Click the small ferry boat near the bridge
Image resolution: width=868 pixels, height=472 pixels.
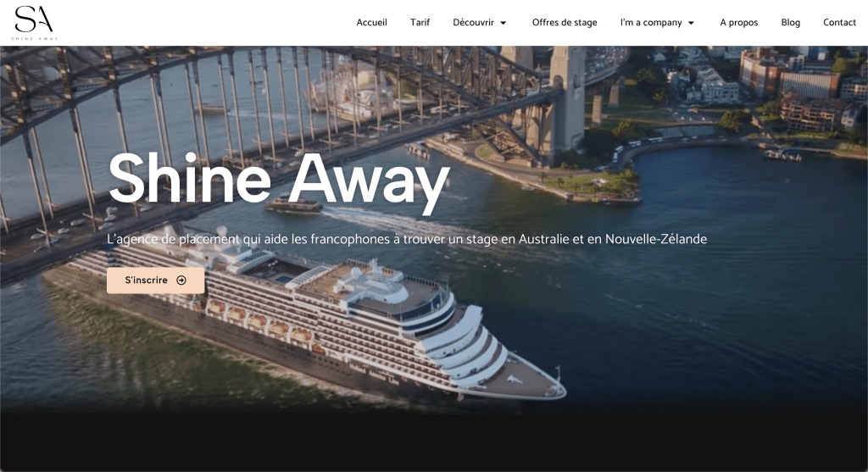pos(293,204)
